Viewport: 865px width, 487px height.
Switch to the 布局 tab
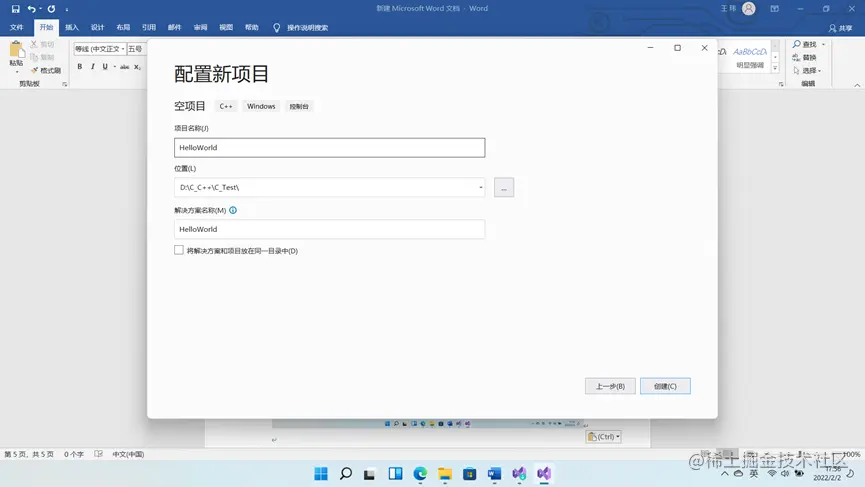123,27
